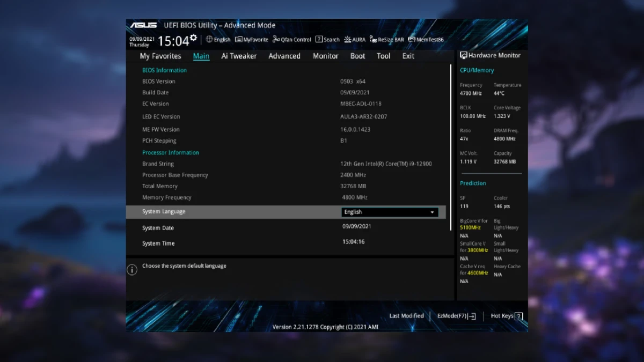Click the info icon beside the help text
Viewport: 644px width, 362px height.
pyautogui.click(x=132, y=270)
